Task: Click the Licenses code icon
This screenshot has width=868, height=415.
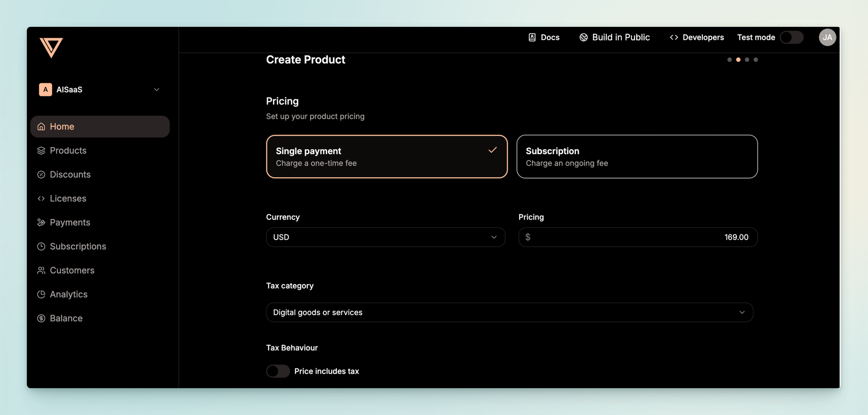Action: click(x=41, y=198)
